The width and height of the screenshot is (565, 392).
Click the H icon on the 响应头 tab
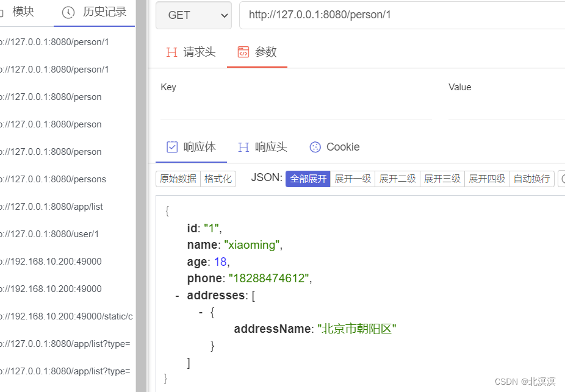243,147
